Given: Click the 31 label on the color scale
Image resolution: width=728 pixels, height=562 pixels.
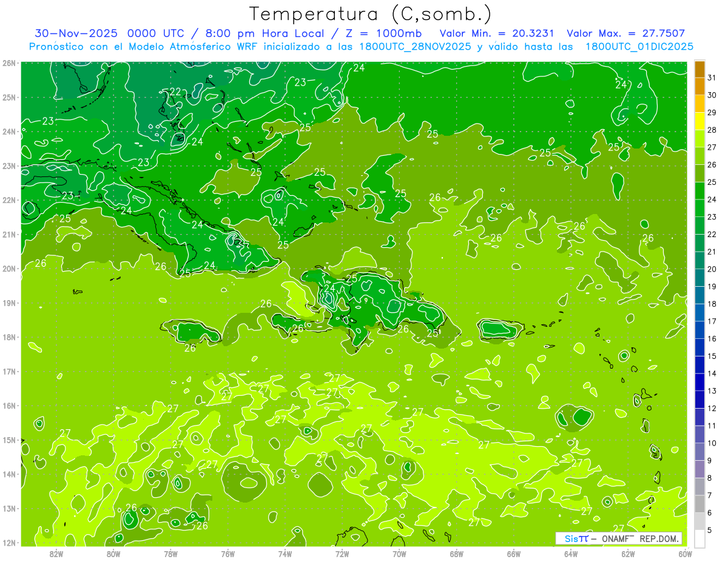Looking at the screenshot, I should coord(712,78).
